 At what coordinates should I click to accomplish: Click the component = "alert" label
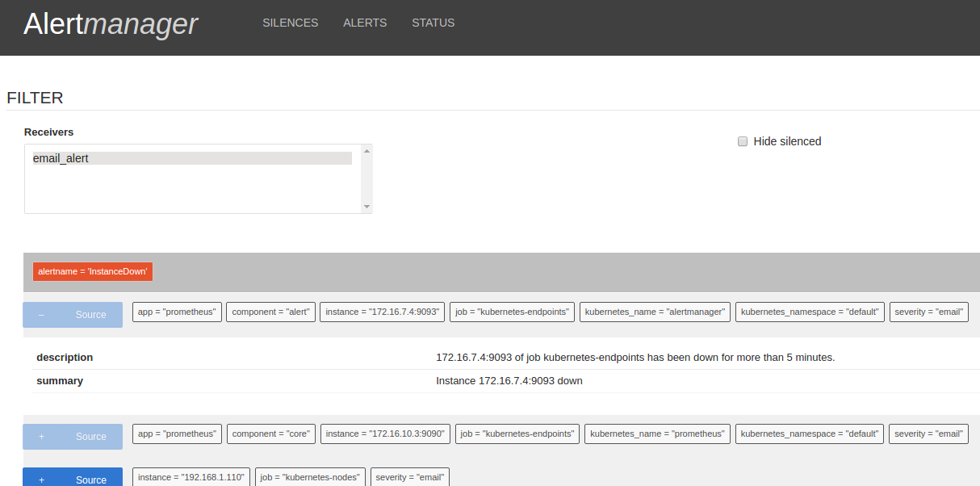(270, 312)
